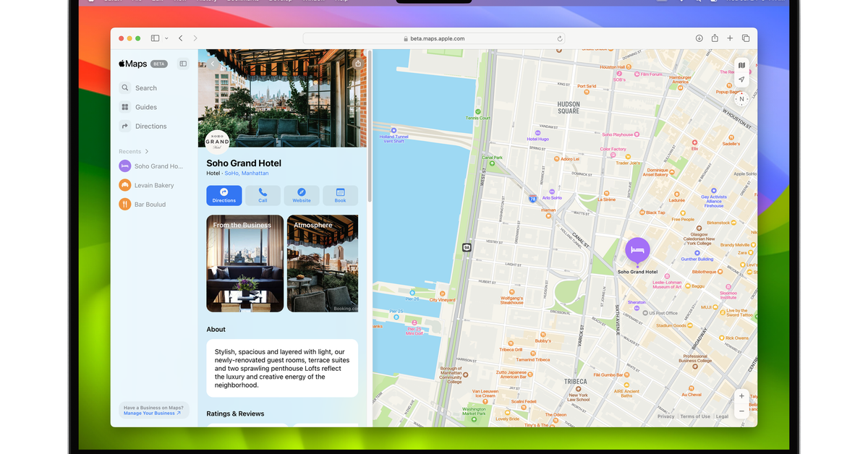Open Safari sidebar dropdown chevron
Image resolution: width=868 pixels, height=454 pixels.
click(x=166, y=38)
